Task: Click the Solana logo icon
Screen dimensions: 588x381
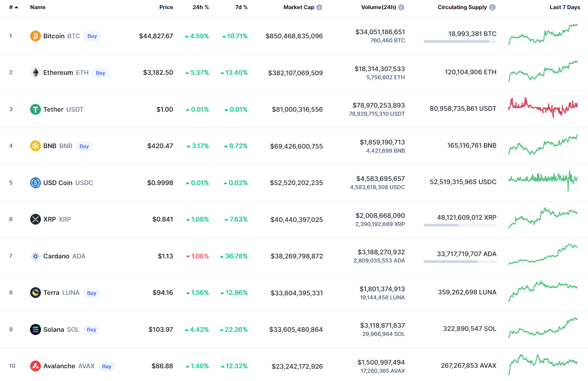Action: pyautogui.click(x=36, y=330)
